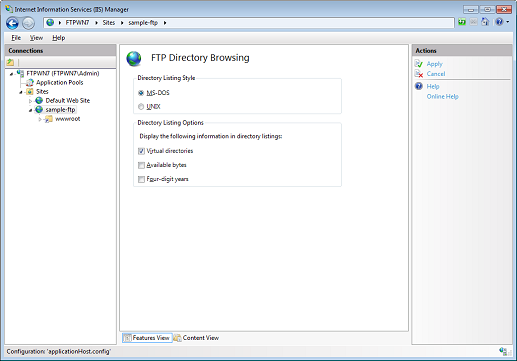Image resolution: width=517 pixels, height=361 pixels.
Task: Collapse the sample-ftp site node
Action: 31,110
